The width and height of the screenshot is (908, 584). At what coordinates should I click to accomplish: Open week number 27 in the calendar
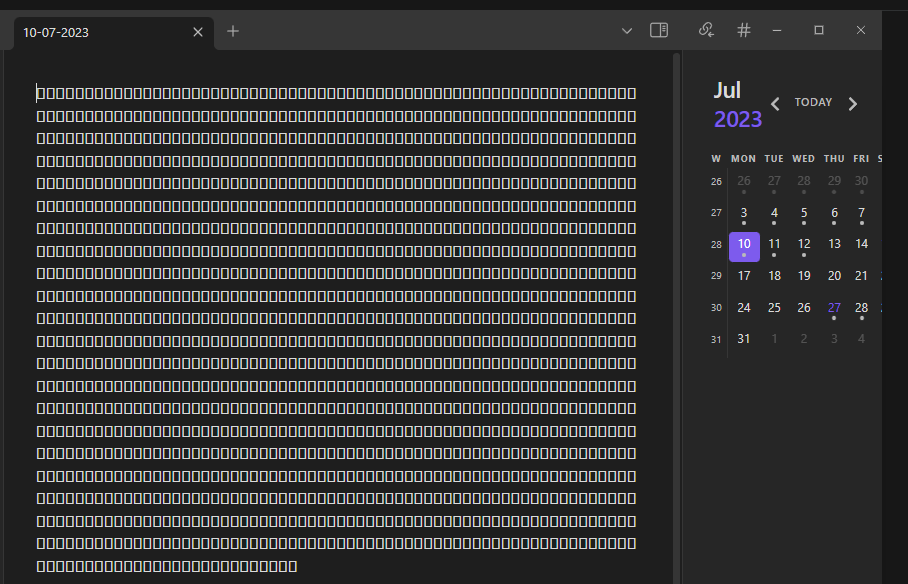716,213
